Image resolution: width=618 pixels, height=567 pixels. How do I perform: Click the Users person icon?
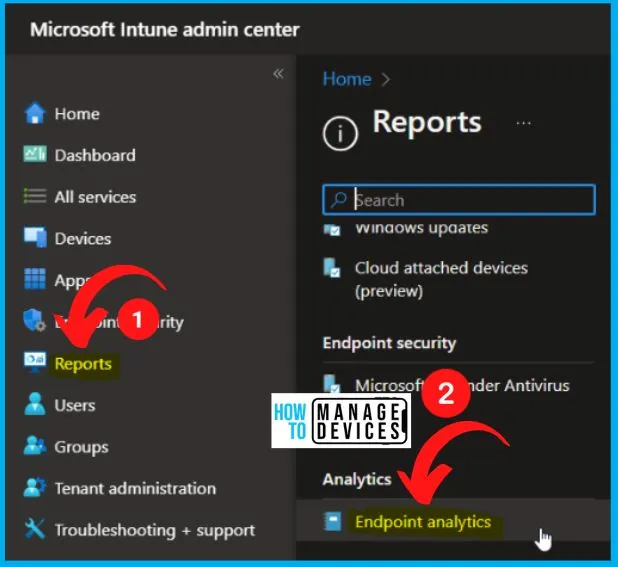click(x=35, y=404)
